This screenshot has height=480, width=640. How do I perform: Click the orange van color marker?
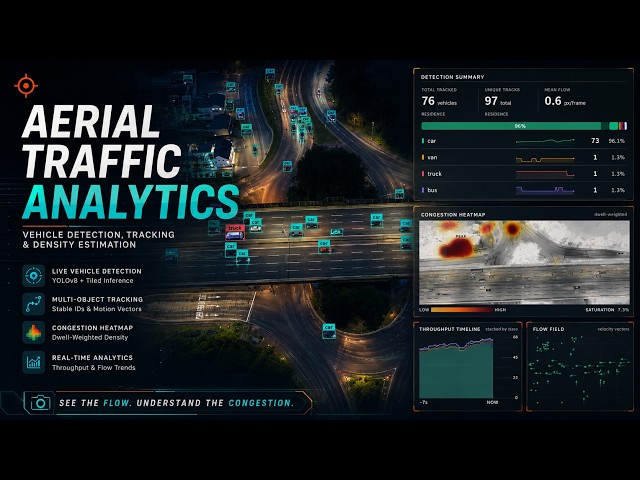click(x=423, y=157)
